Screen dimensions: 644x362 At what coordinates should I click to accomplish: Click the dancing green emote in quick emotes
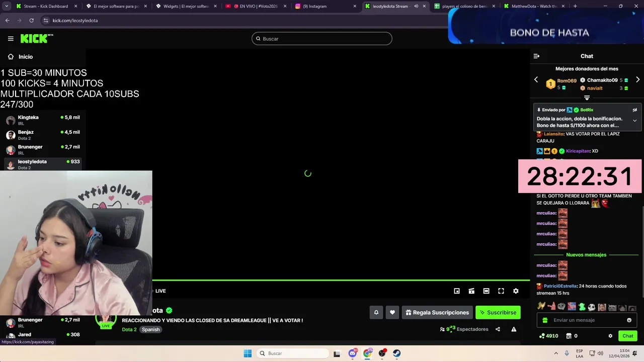tap(582, 307)
